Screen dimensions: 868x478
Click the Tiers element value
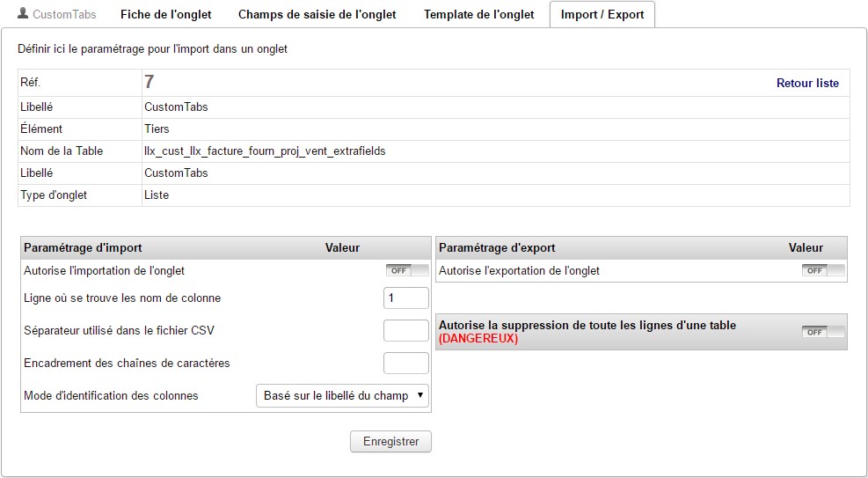pyautogui.click(x=157, y=129)
